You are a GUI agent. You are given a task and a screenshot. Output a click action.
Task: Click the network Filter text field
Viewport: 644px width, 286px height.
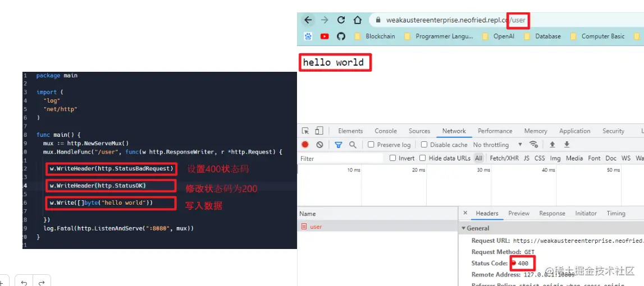pyautogui.click(x=342, y=158)
